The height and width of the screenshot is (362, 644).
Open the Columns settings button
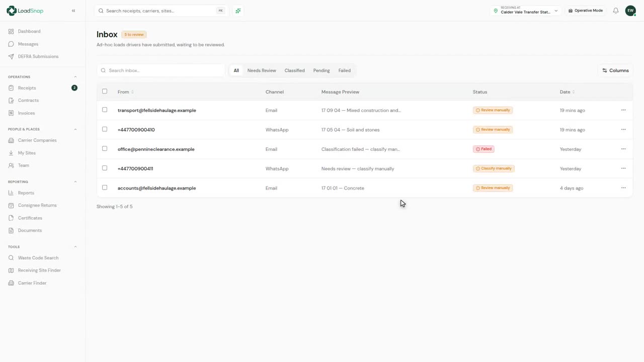pos(615,70)
